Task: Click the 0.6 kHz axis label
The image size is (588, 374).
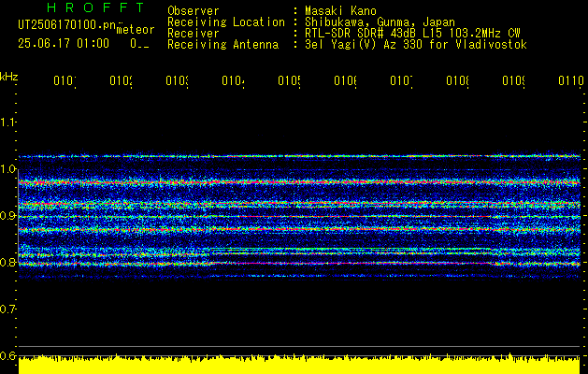Action: pyautogui.click(x=8, y=355)
